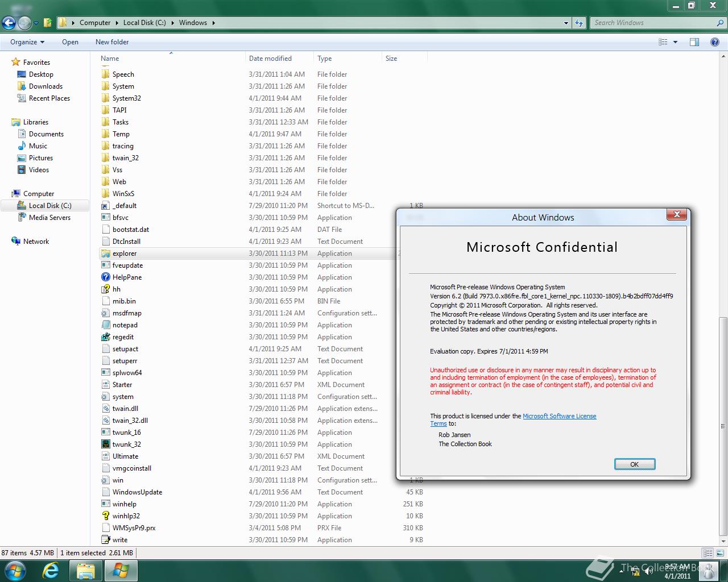Open the Microsoft Software License Terms link
The width and height of the screenshot is (728, 582).
(559, 416)
